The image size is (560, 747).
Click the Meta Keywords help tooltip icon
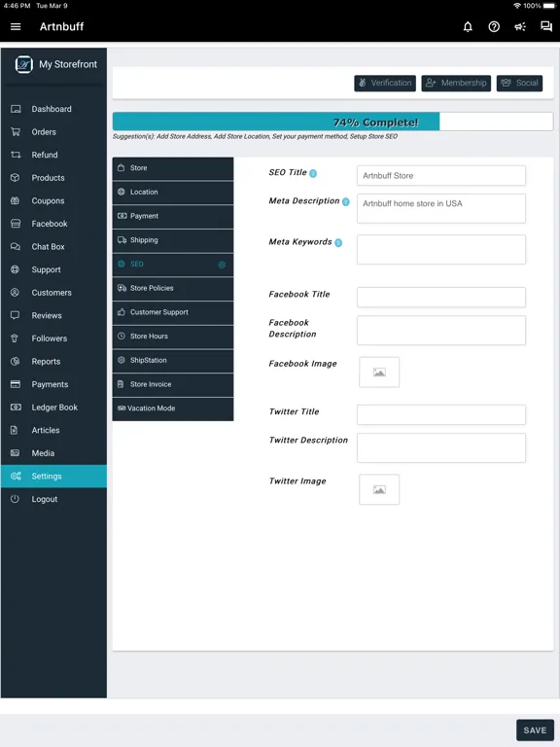pos(338,243)
